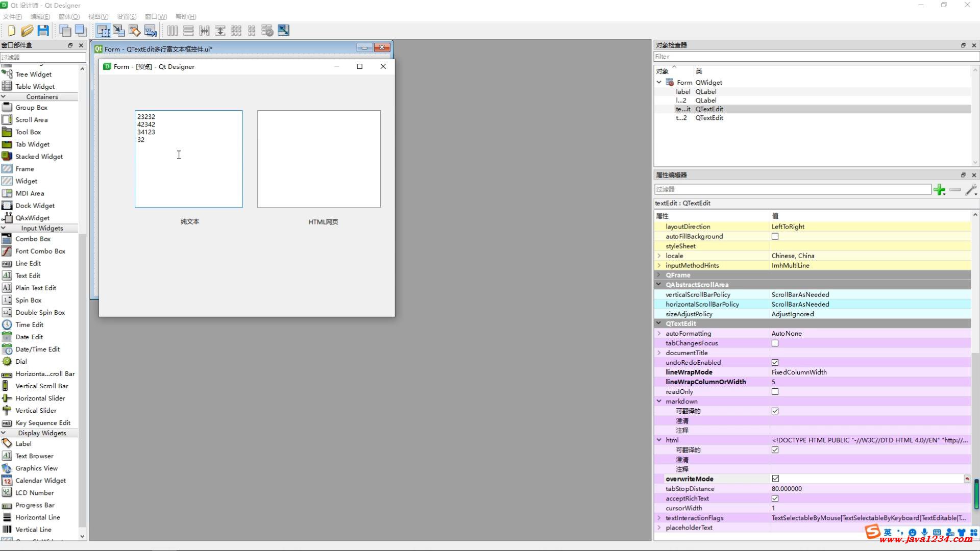
Task: Lay out in a form layout
Action: pos(252,31)
